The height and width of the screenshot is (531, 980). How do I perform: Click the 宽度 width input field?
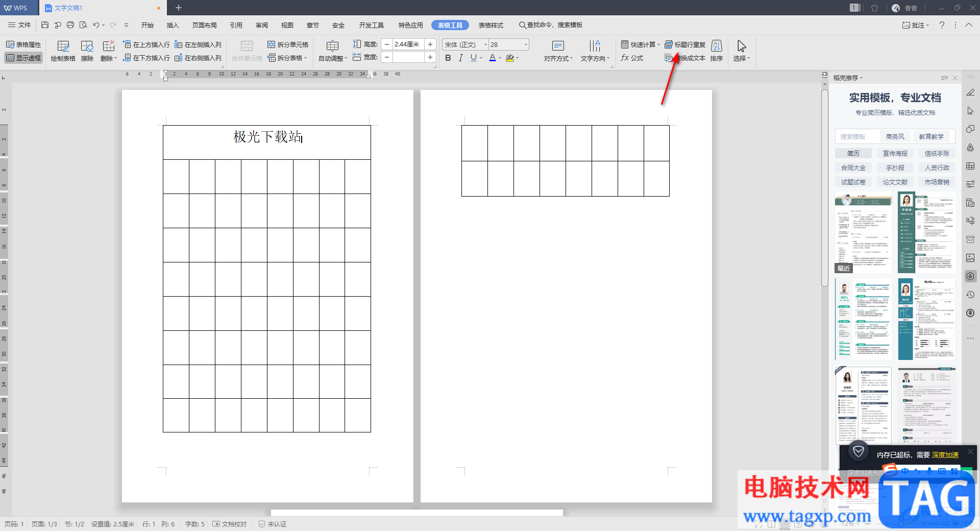click(408, 58)
